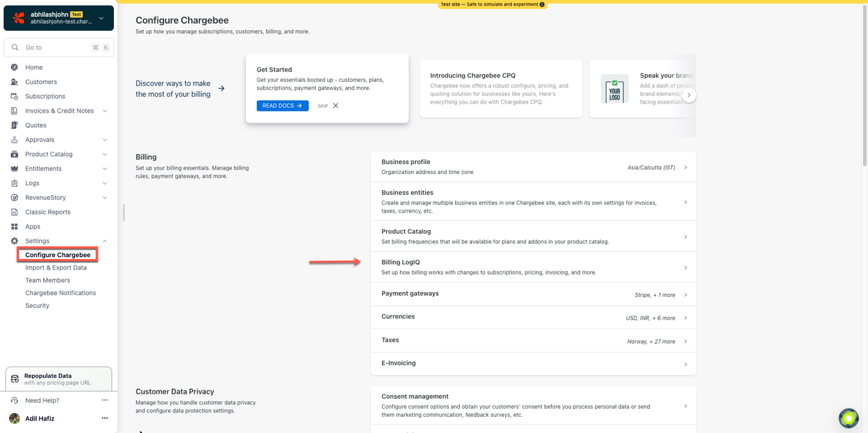This screenshot has width=868, height=433.
Task: Open the Taxes settings row
Action: (x=533, y=341)
